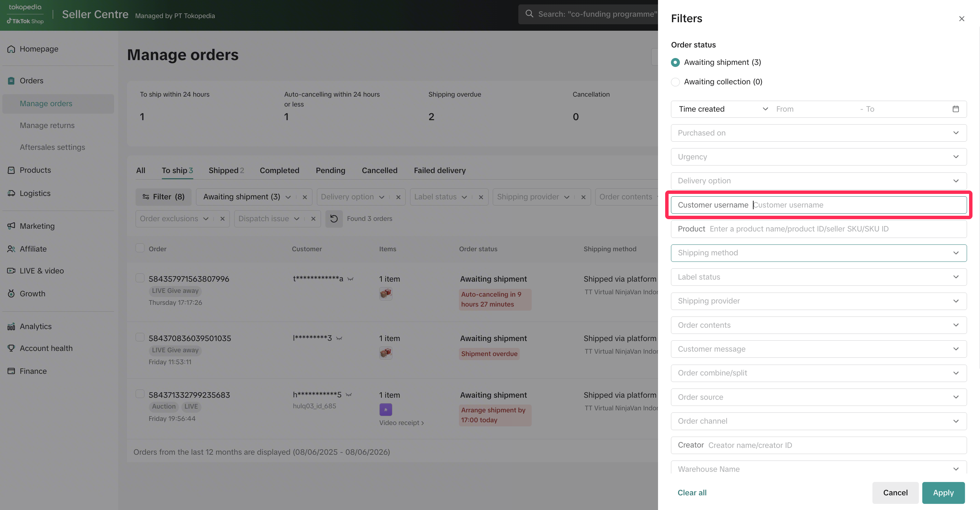980x510 pixels.
Task: Remove the Awaiting shipment filter chip
Action: point(305,197)
